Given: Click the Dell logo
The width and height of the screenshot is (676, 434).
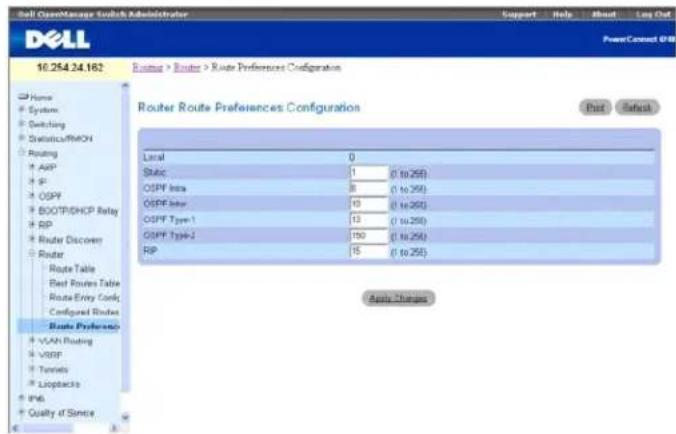Looking at the screenshot, I should [x=58, y=40].
